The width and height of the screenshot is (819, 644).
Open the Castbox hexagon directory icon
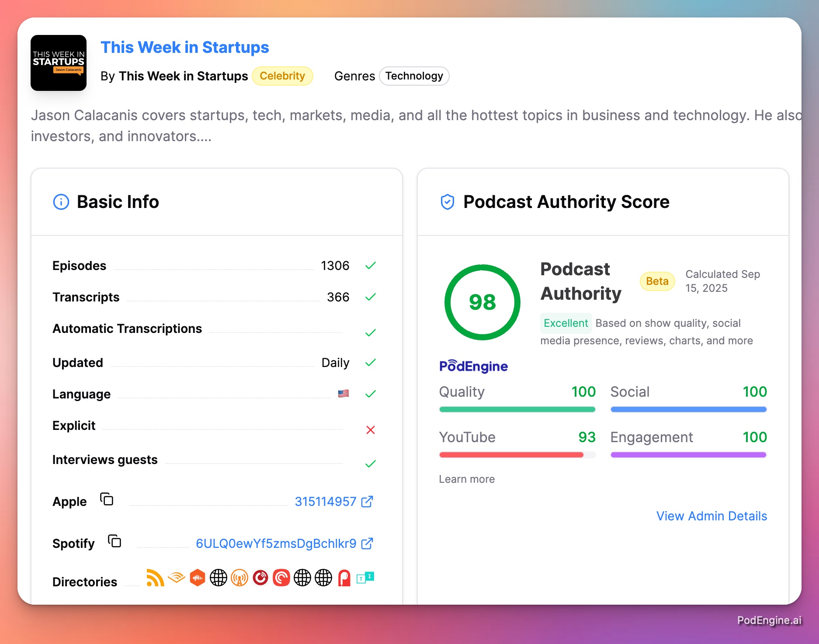click(198, 578)
